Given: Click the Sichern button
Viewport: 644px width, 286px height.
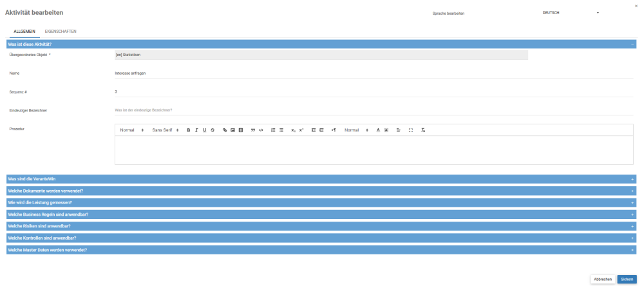Looking at the screenshot, I should [627, 280].
